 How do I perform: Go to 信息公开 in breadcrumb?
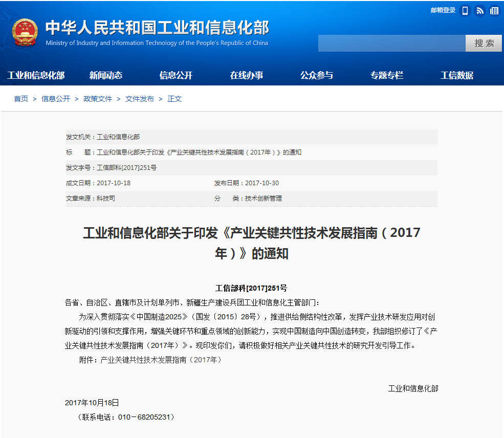[56, 99]
